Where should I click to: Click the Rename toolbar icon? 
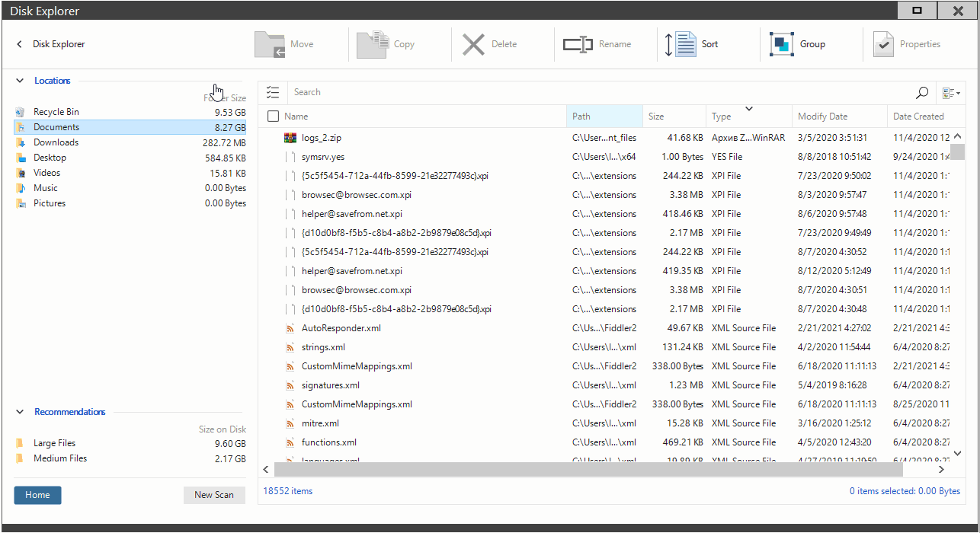coord(578,44)
